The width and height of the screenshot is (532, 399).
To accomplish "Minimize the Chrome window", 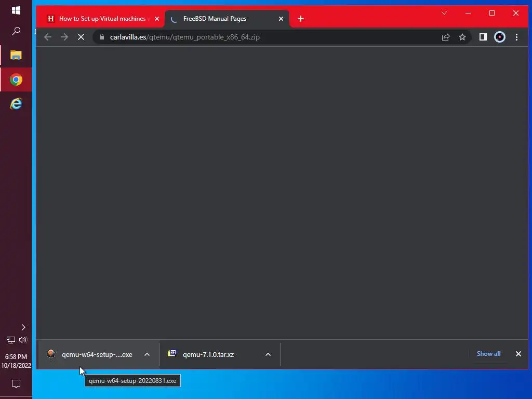I will (468, 13).
